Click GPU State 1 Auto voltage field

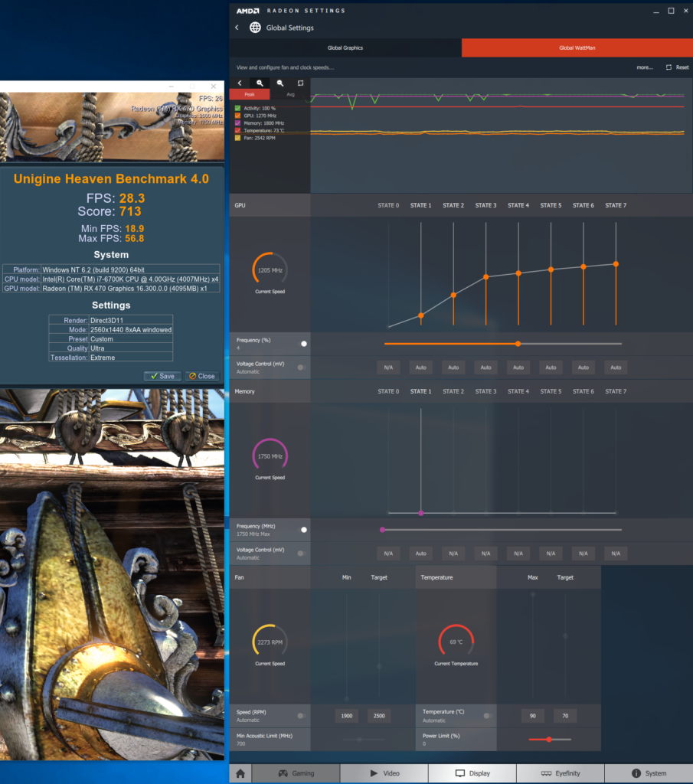coord(421,367)
